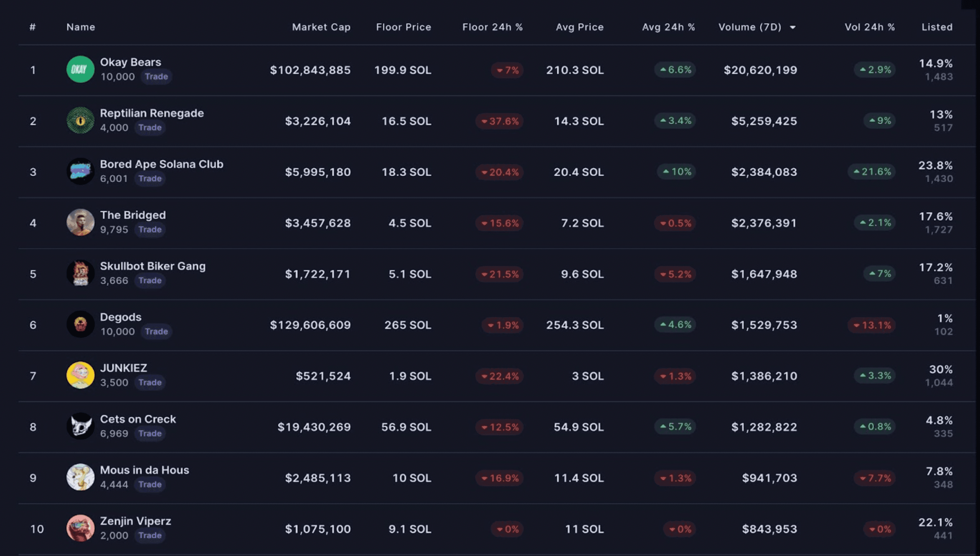
Task: Sort by Avg Price column header
Action: pos(580,27)
